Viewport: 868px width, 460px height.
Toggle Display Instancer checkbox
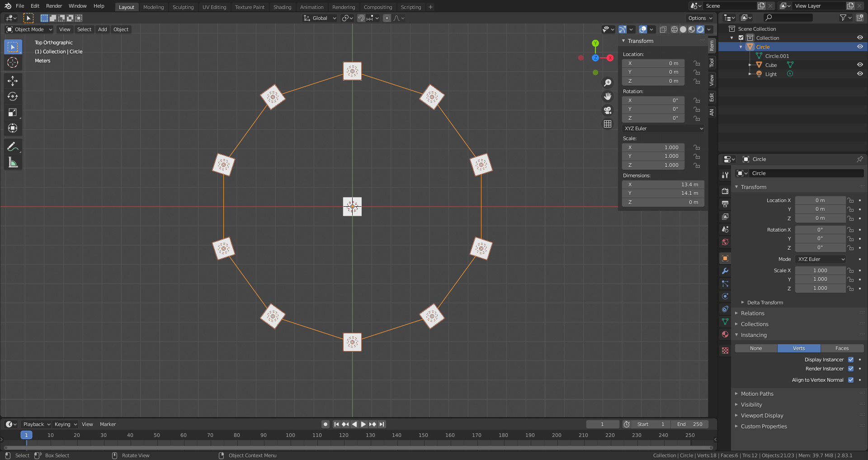[x=851, y=360]
